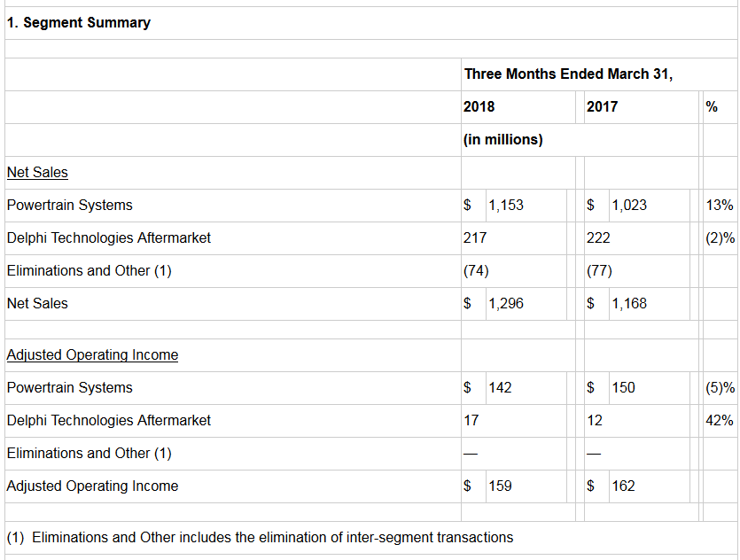This screenshot has width=740, height=560.
Task: Click the 12 Aftermarket income value
Action: [594, 420]
